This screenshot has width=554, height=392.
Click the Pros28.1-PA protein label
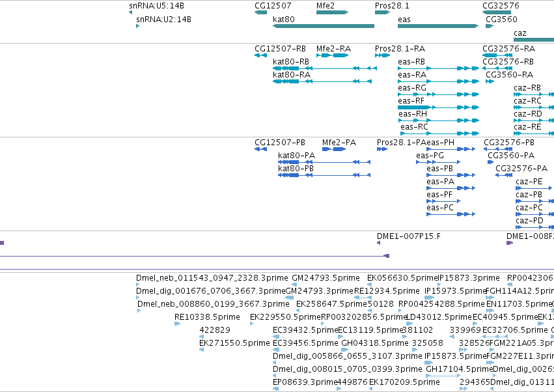[x=402, y=143]
